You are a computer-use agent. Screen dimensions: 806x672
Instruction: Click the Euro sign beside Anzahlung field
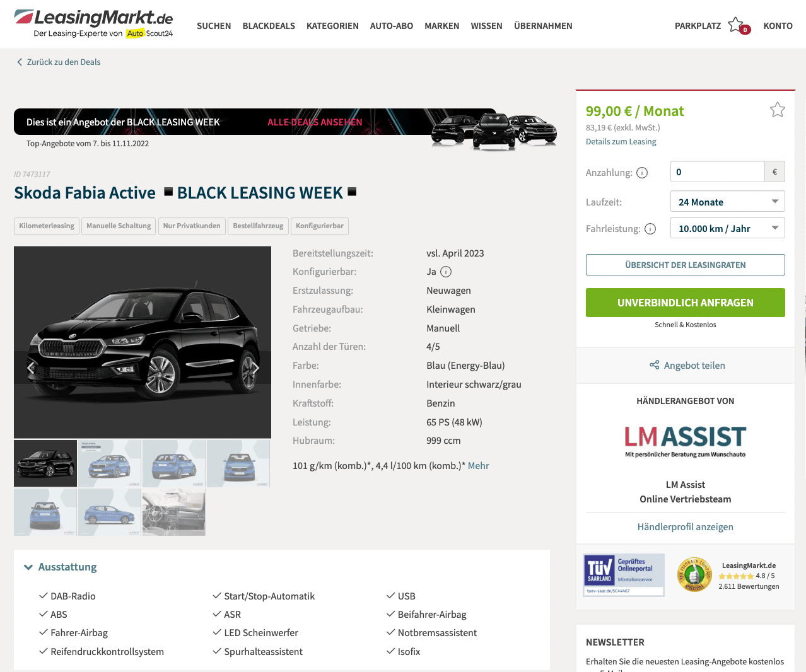click(x=774, y=171)
